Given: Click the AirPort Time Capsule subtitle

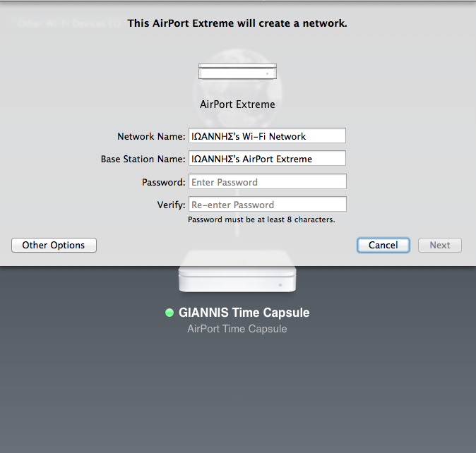Looking at the screenshot, I should coord(237,329).
